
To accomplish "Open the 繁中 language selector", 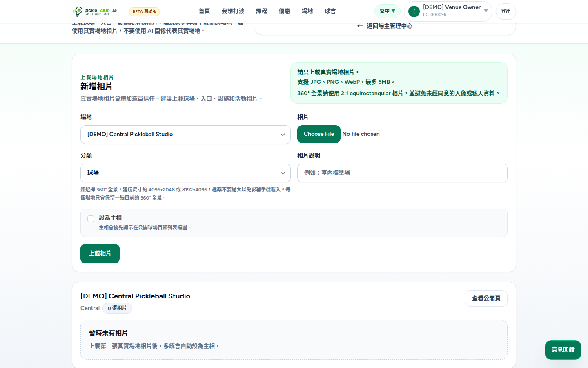I will tap(387, 11).
